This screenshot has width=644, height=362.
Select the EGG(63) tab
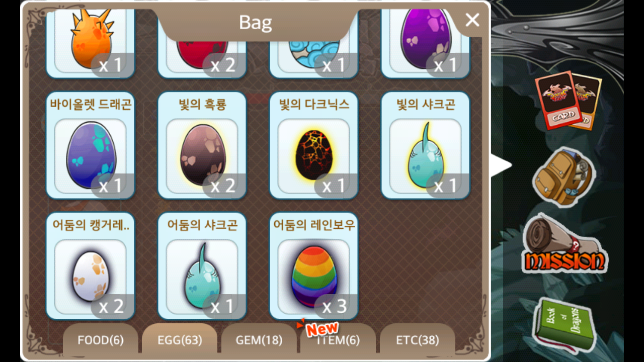tap(180, 340)
